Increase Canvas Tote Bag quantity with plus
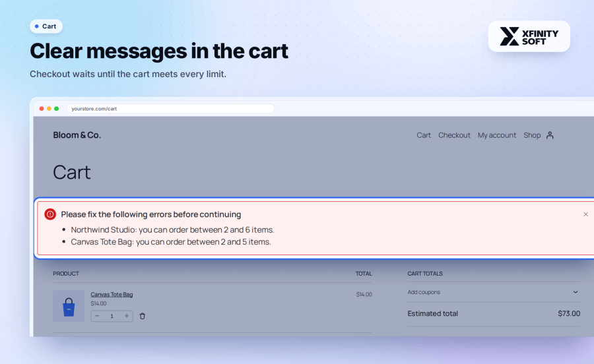Image resolution: width=594 pixels, height=364 pixels. tap(127, 316)
